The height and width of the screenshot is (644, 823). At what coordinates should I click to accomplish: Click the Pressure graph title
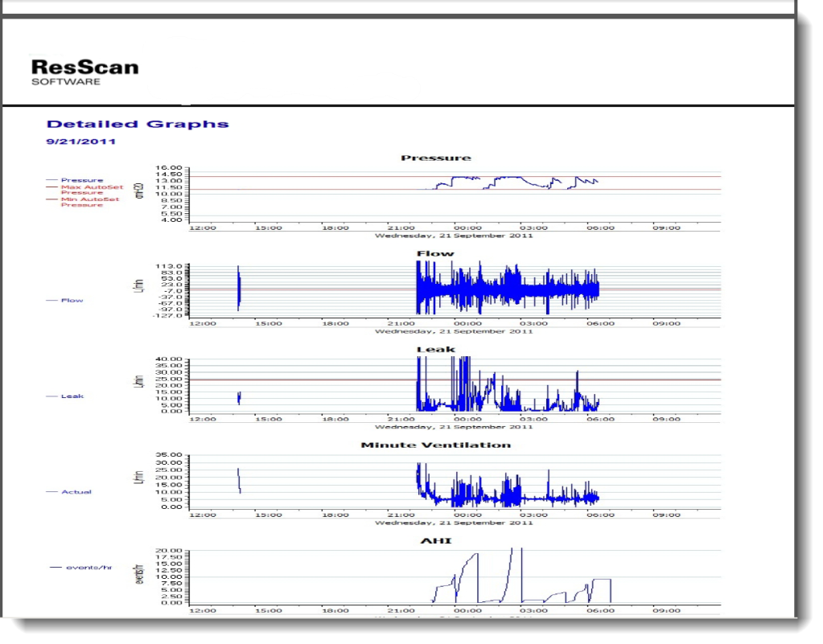tap(435, 158)
